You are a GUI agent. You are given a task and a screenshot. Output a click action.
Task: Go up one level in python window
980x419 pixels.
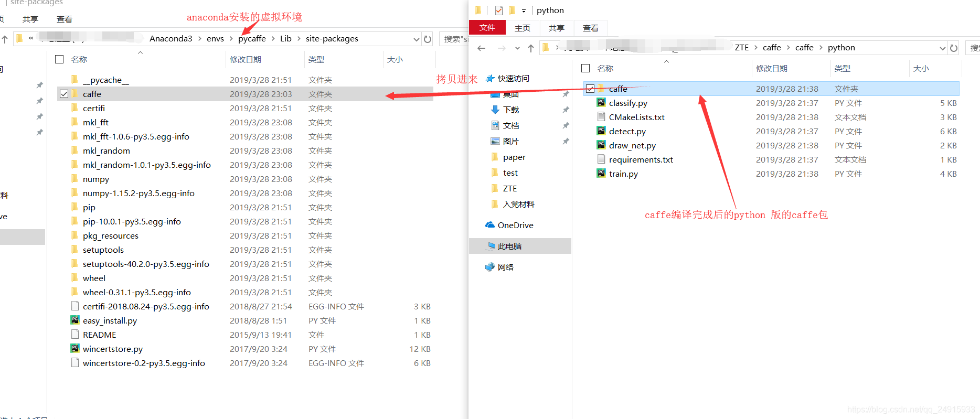point(531,48)
